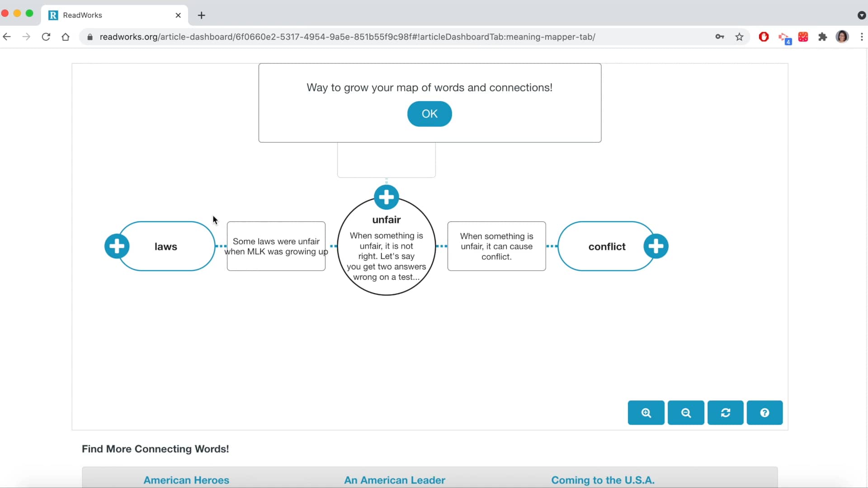Open the extension showing 4 notifications
868x488 pixels.
point(785,38)
